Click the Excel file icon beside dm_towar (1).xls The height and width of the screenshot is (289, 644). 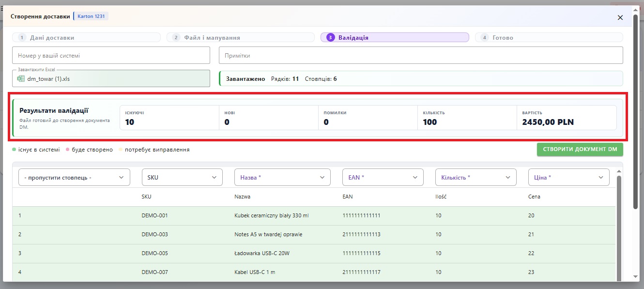[x=21, y=78]
